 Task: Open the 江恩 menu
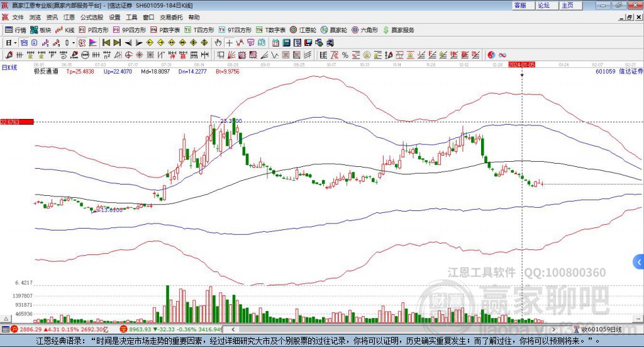pyautogui.click(x=69, y=17)
